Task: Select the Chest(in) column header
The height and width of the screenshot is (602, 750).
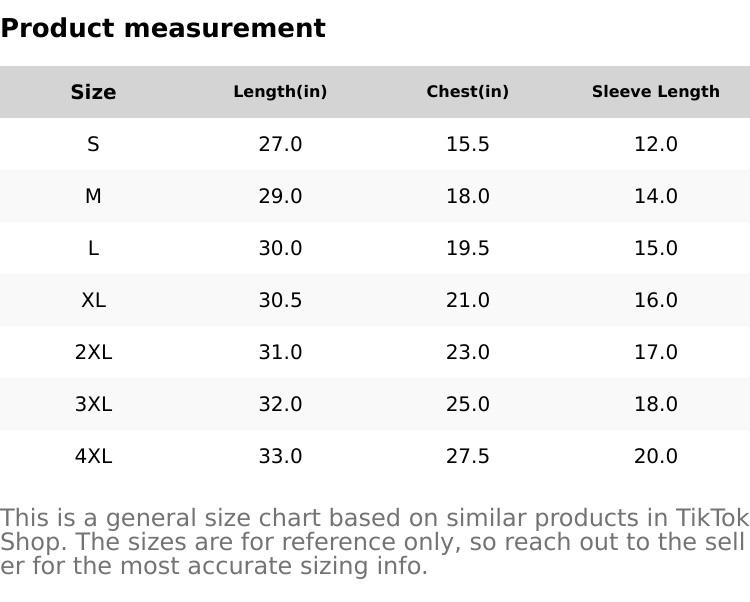Action: pyautogui.click(x=467, y=92)
